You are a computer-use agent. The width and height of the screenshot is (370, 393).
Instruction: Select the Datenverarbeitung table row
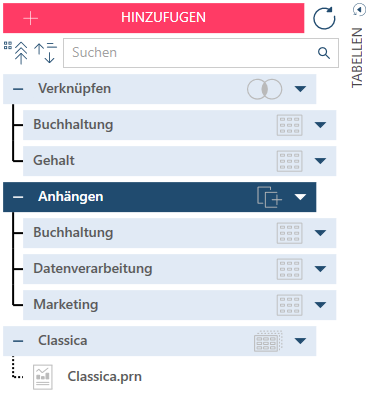[x=179, y=269]
